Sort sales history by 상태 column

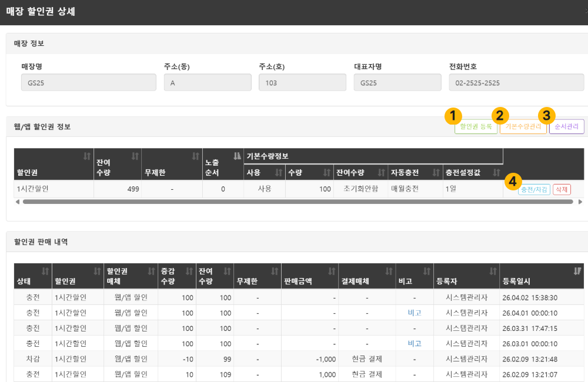pos(33,276)
